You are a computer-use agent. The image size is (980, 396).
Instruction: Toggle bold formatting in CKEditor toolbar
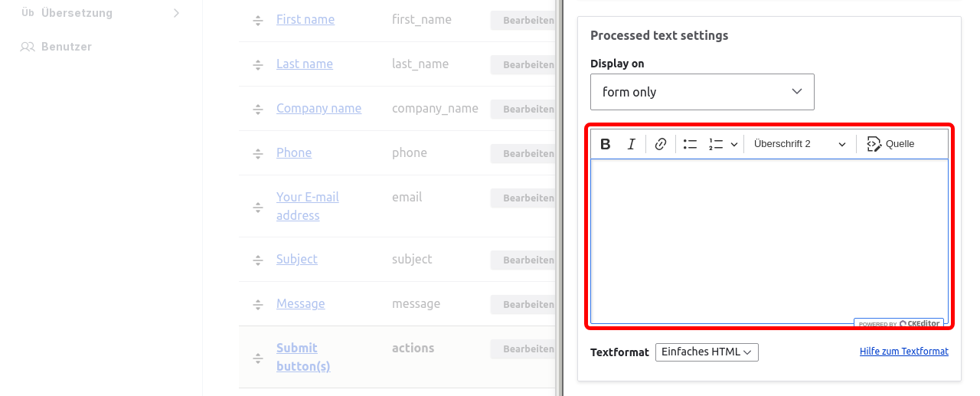pos(605,144)
